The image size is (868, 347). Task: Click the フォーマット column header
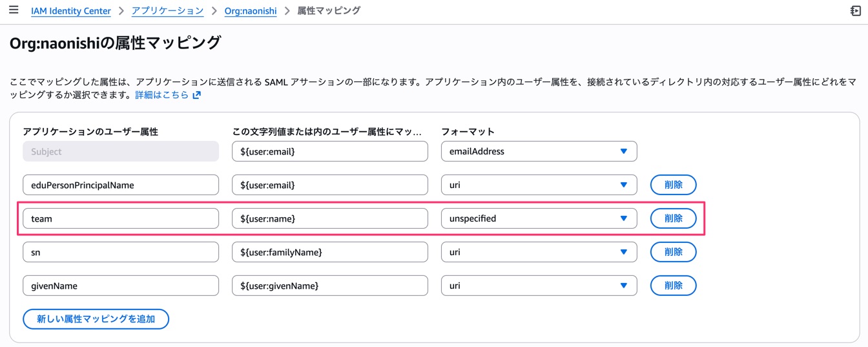[468, 132]
